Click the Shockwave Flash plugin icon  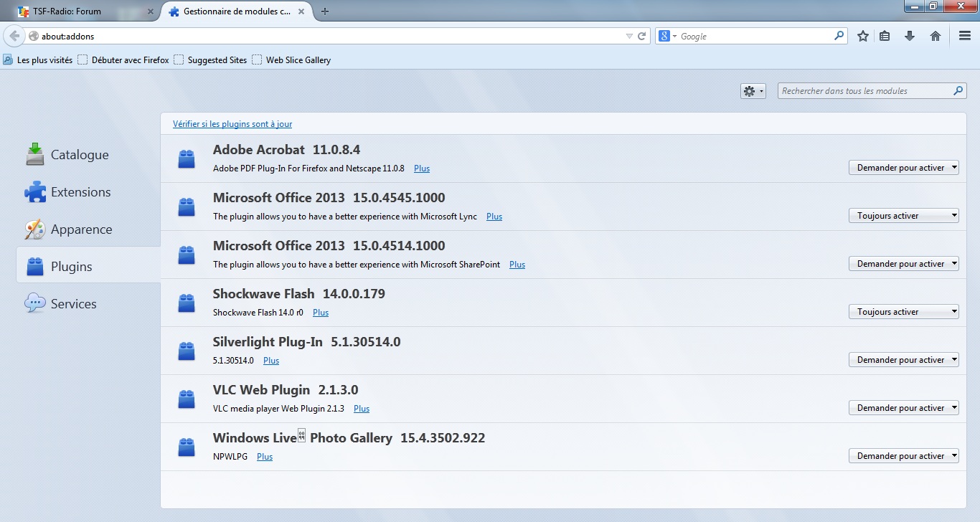(187, 303)
